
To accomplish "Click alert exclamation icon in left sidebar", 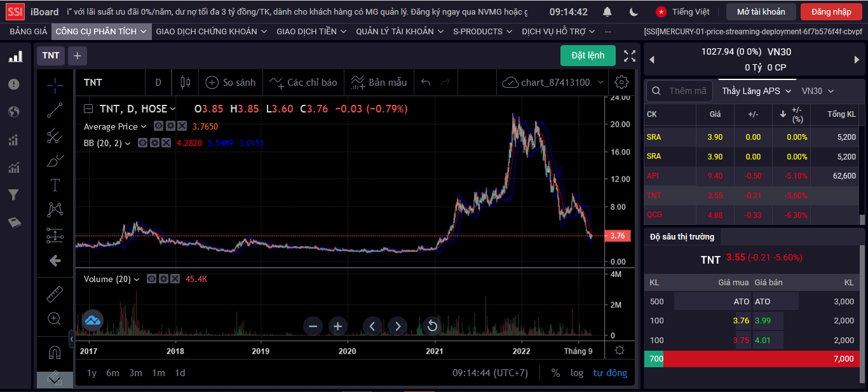I will tap(14, 84).
